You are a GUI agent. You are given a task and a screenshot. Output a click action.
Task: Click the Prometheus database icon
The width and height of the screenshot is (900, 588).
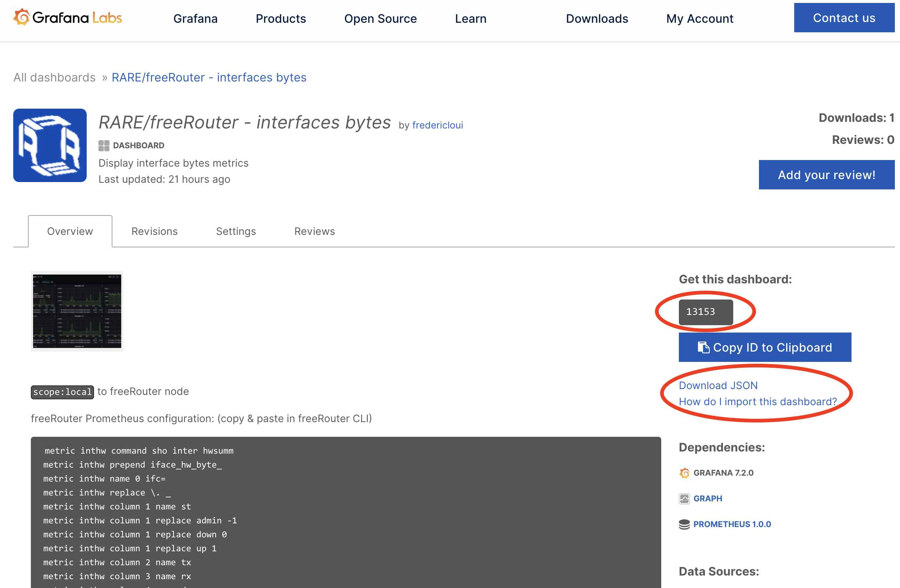684,524
